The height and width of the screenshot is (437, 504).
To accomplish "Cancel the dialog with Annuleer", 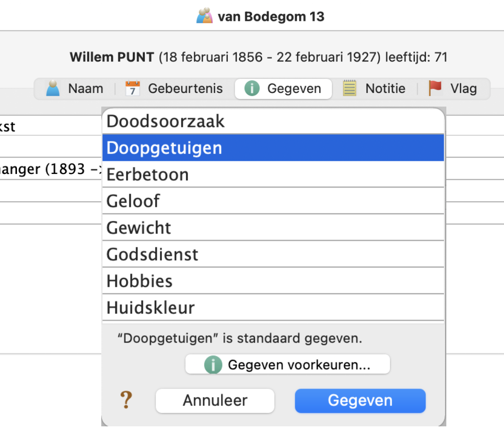I will coord(215,401).
